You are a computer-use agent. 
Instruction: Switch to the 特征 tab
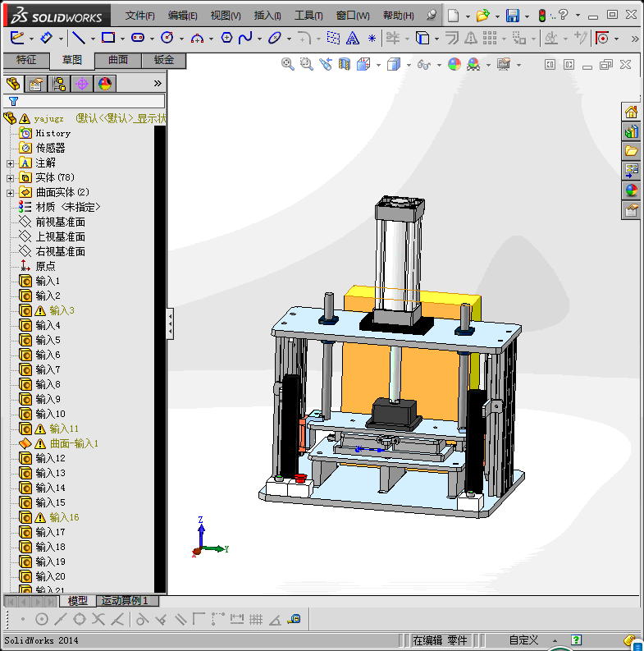point(26,60)
